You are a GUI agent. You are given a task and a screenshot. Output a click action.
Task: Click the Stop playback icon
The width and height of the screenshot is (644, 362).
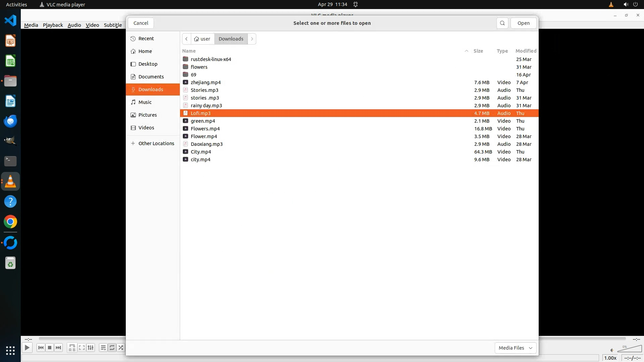click(50, 348)
